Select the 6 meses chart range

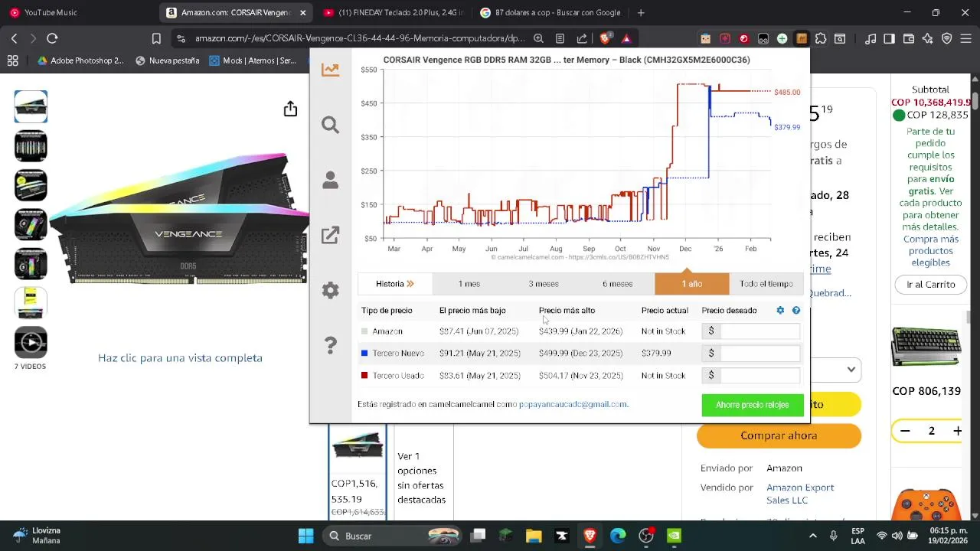(617, 284)
